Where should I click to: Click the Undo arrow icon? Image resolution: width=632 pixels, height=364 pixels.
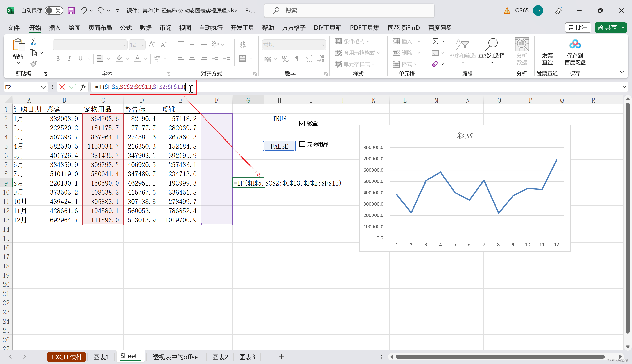(84, 11)
